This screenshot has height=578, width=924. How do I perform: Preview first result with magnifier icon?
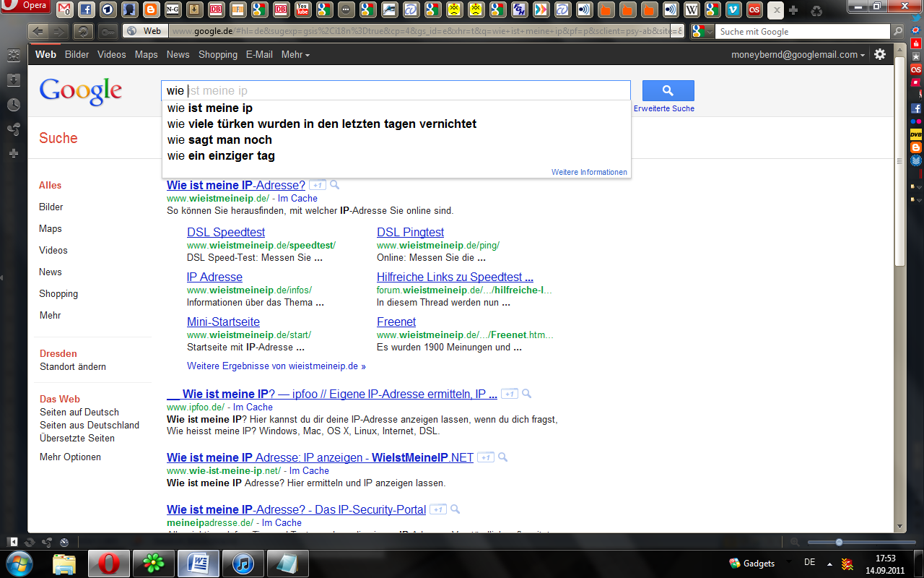tap(334, 185)
